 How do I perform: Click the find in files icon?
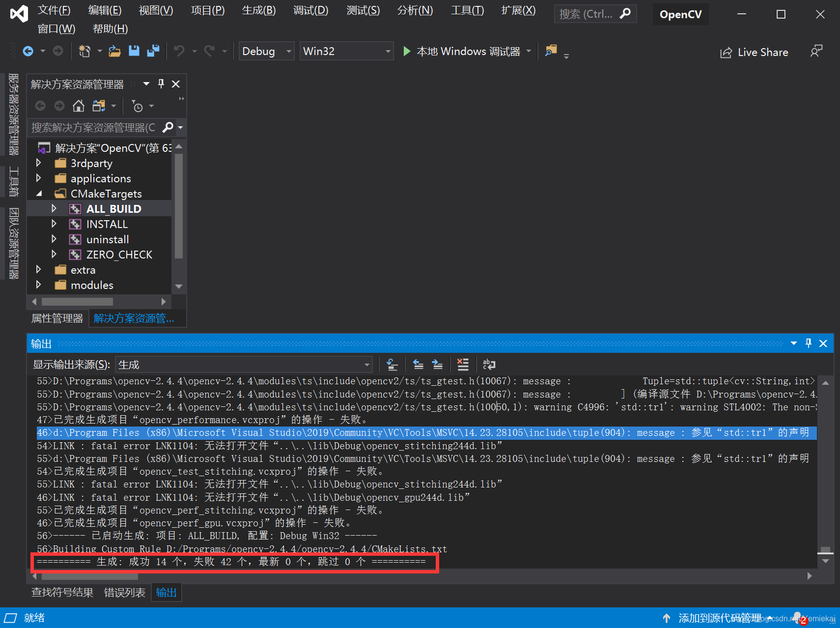pyautogui.click(x=551, y=51)
